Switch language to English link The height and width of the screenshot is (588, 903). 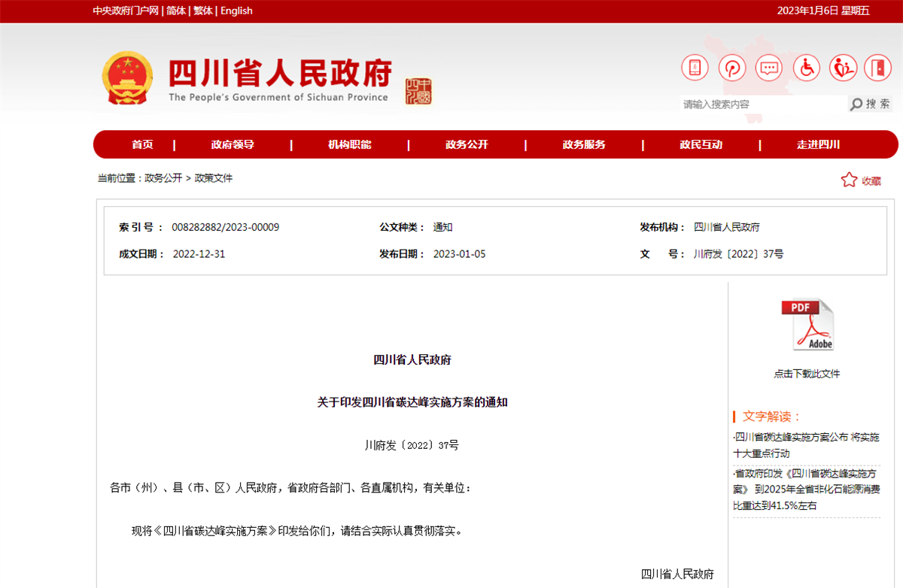point(236,11)
